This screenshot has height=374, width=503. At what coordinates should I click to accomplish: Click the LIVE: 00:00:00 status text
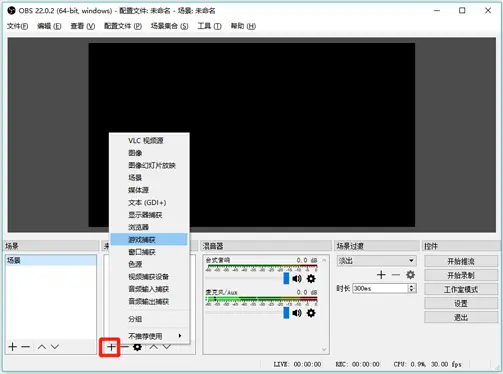point(297,364)
